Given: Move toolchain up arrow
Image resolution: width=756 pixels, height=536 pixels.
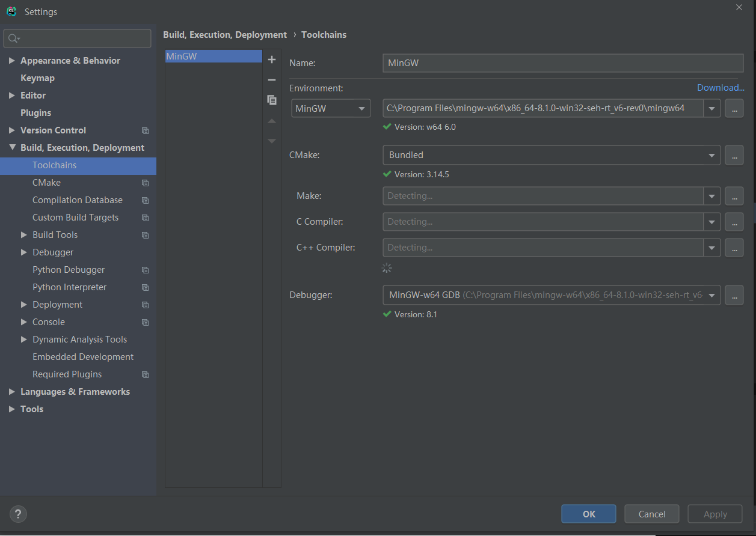Looking at the screenshot, I should click(x=272, y=121).
